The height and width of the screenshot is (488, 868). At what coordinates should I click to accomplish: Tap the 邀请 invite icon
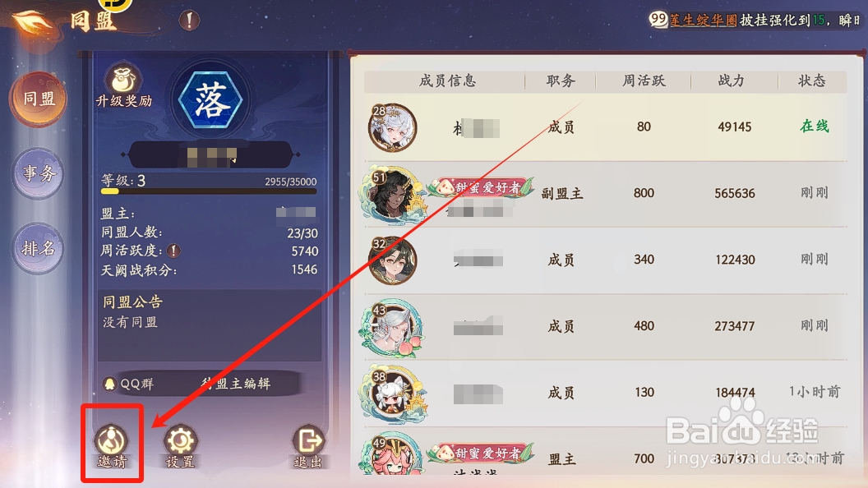[112, 446]
